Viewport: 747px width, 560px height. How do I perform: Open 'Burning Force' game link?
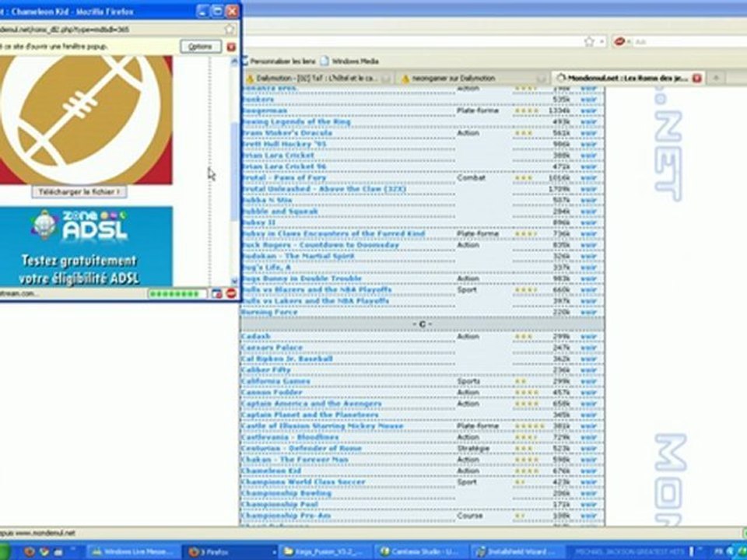pos(270,313)
